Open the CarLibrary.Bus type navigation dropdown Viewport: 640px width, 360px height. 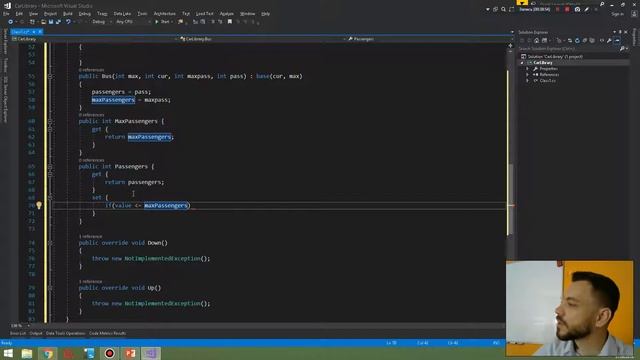(263, 39)
